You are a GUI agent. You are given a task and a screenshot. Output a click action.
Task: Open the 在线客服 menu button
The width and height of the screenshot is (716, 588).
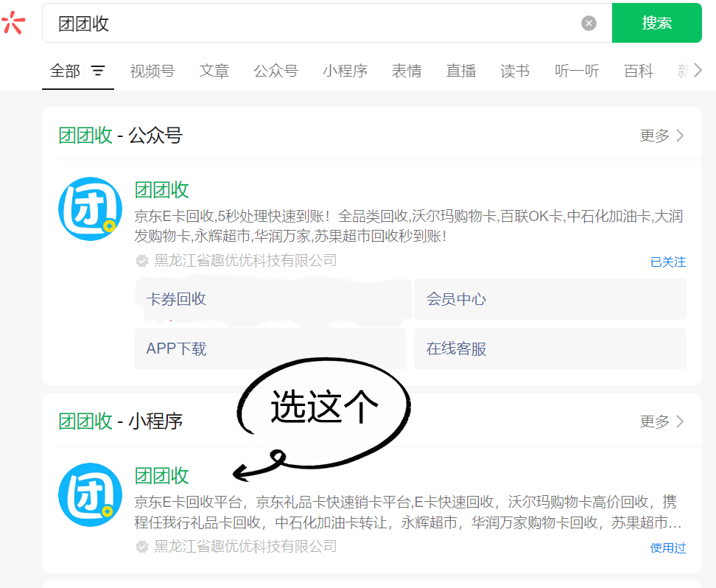click(550, 349)
